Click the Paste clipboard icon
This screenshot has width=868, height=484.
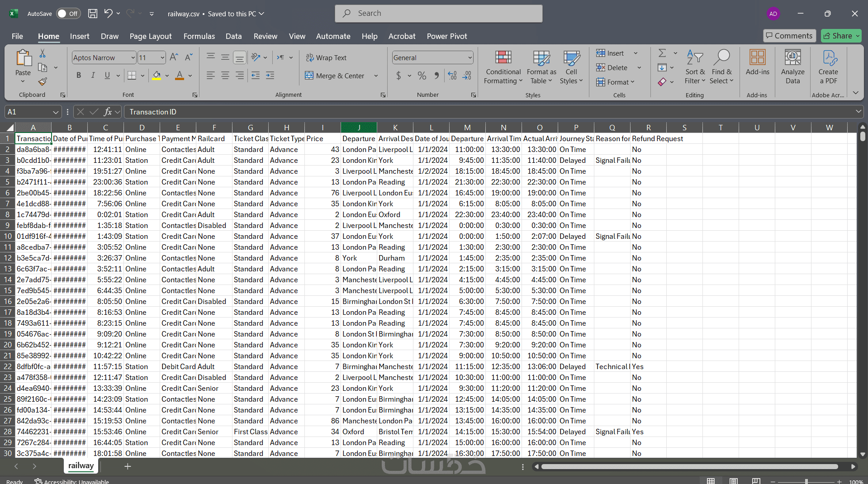(x=23, y=58)
